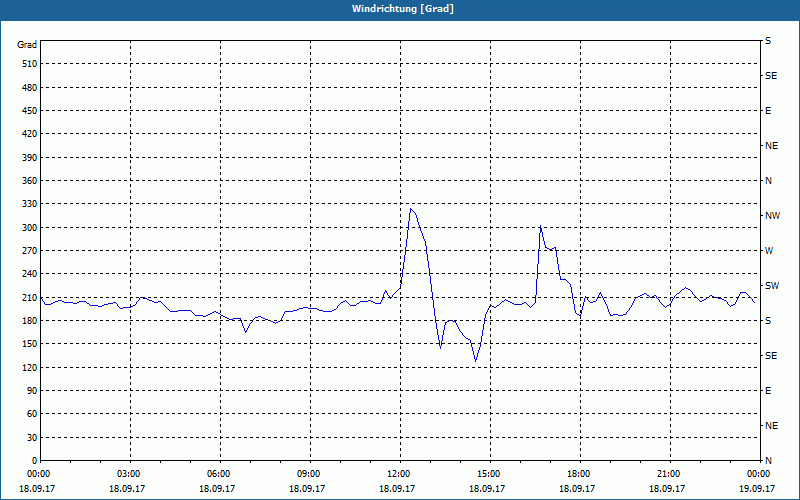Screen dimensions: 800x500
Task: Click the NE compass label level with 30
Action: click(x=771, y=426)
